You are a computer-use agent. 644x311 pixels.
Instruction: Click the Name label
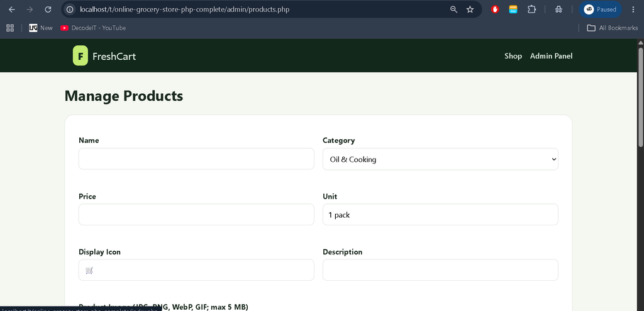(89, 140)
